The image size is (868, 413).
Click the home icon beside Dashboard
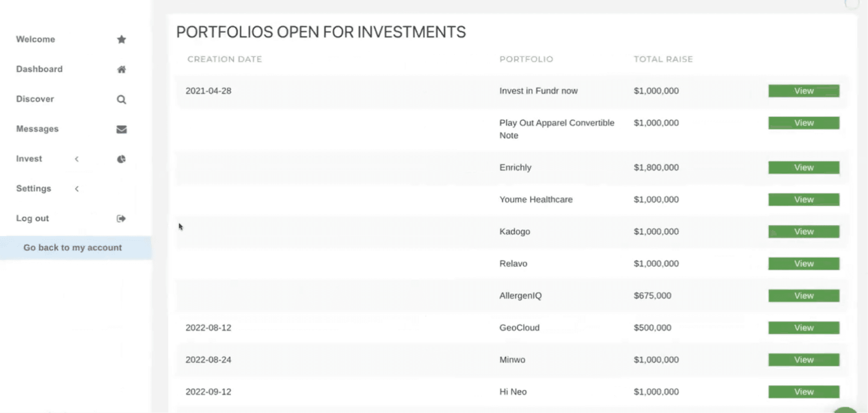click(121, 69)
